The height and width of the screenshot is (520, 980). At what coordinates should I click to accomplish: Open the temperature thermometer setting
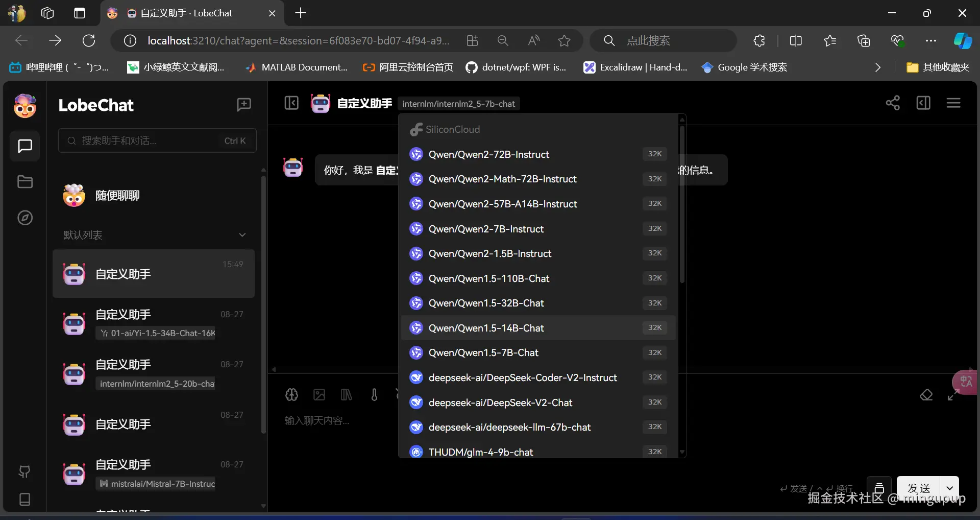[374, 395]
